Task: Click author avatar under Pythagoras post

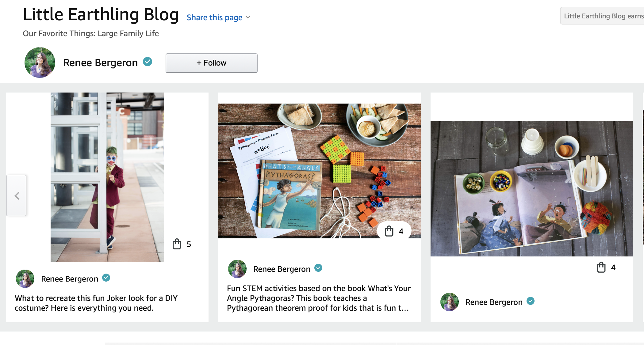Action: tap(237, 269)
